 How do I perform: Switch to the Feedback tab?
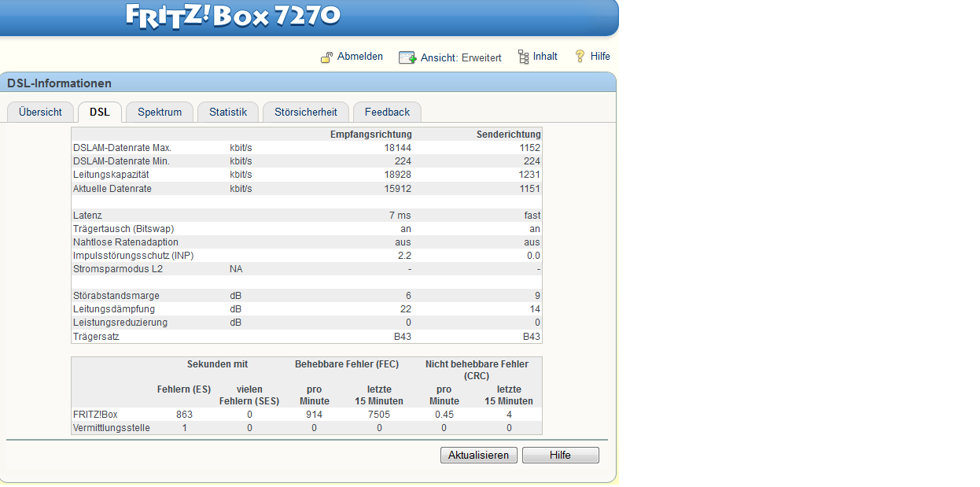[x=387, y=112]
